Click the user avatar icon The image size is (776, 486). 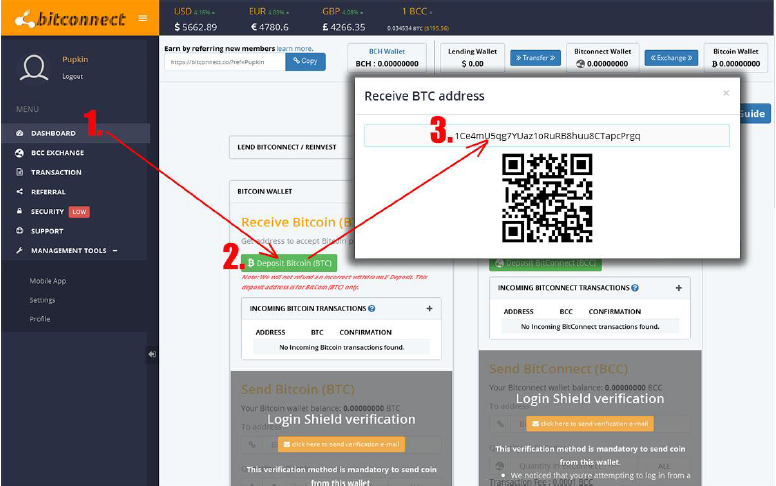pos(34,68)
